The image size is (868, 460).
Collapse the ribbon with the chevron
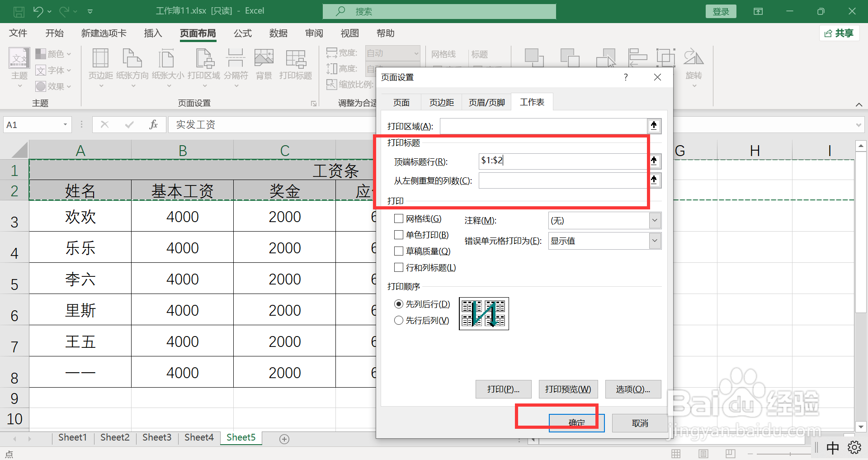[859, 104]
